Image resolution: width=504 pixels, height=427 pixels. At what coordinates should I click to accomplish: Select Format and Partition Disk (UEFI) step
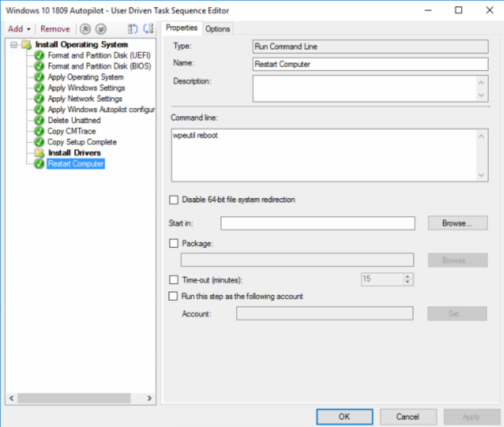click(99, 56)
